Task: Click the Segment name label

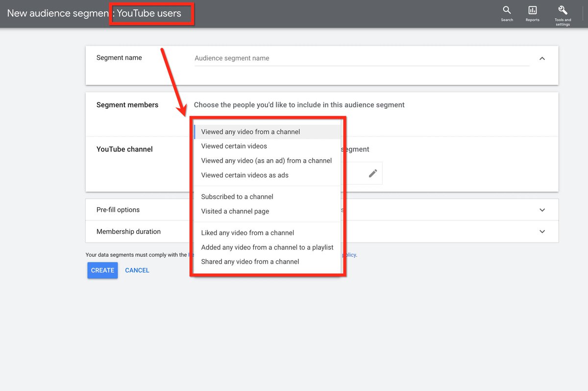Action: click(x=119, y=58)
